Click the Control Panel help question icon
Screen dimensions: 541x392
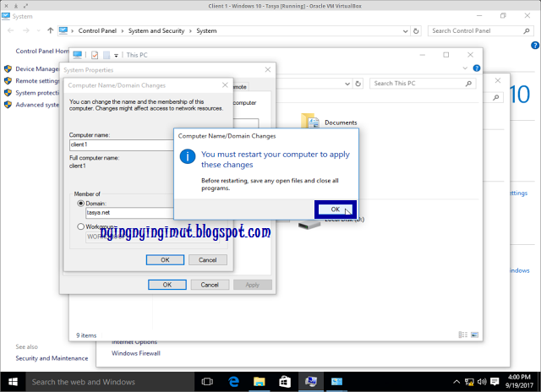coord(535,45)
